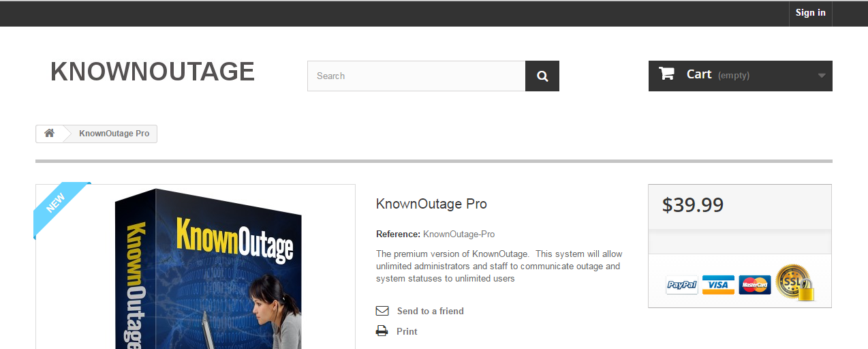Click the magnifying glass search button
Image resolution: width=868 pixels, height=349 pixels.
[542, 76]
